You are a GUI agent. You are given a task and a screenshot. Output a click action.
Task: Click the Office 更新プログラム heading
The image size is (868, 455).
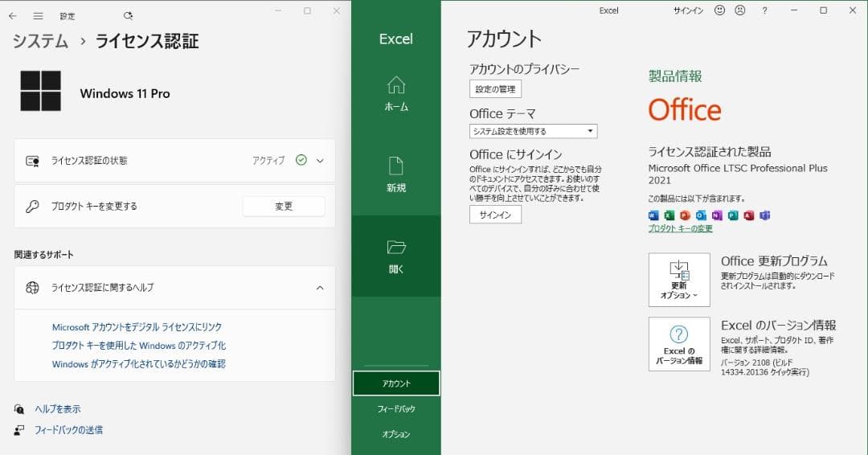774,260
